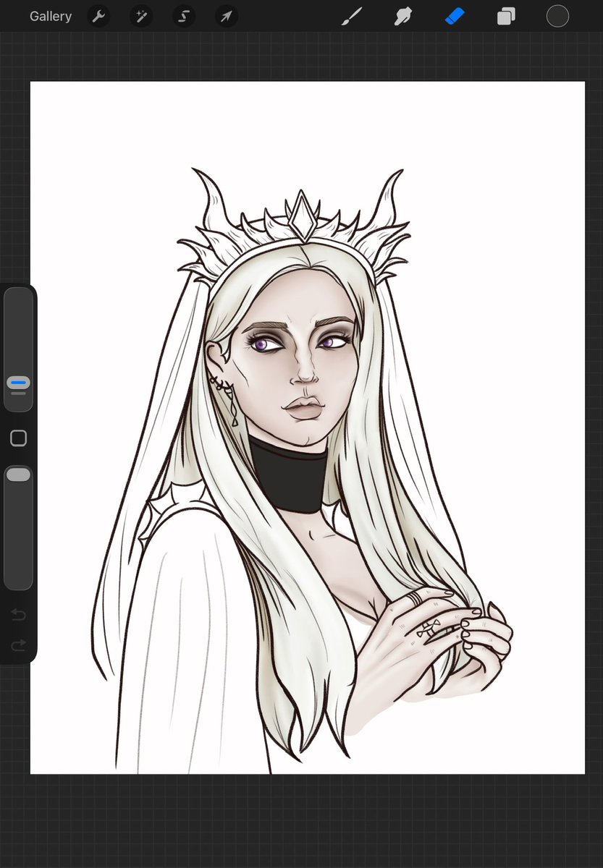The width and height of the screenshot is (603, 868).
Task: Select the Smudge tool
Action: (x=402, y=16)
